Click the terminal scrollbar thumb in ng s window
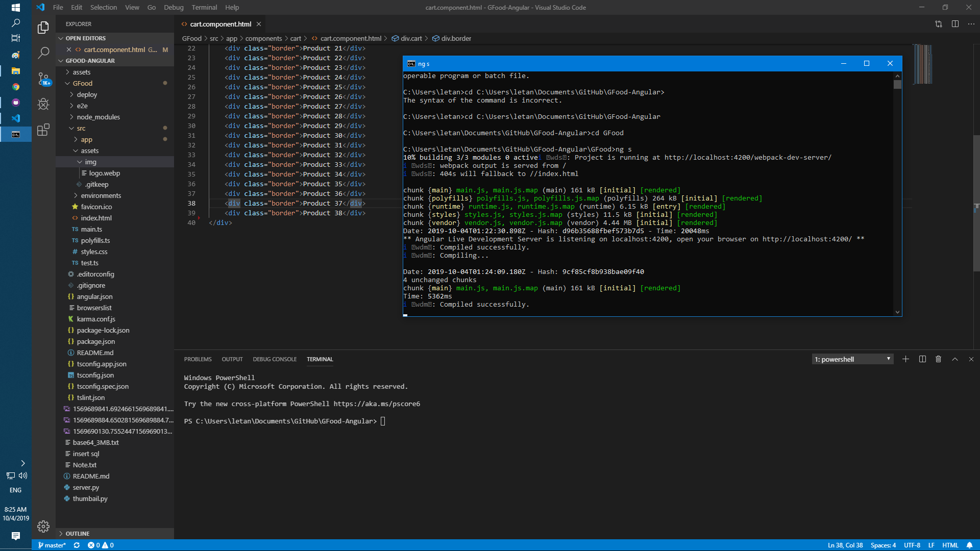980x551 pixels. click(897, 85)
